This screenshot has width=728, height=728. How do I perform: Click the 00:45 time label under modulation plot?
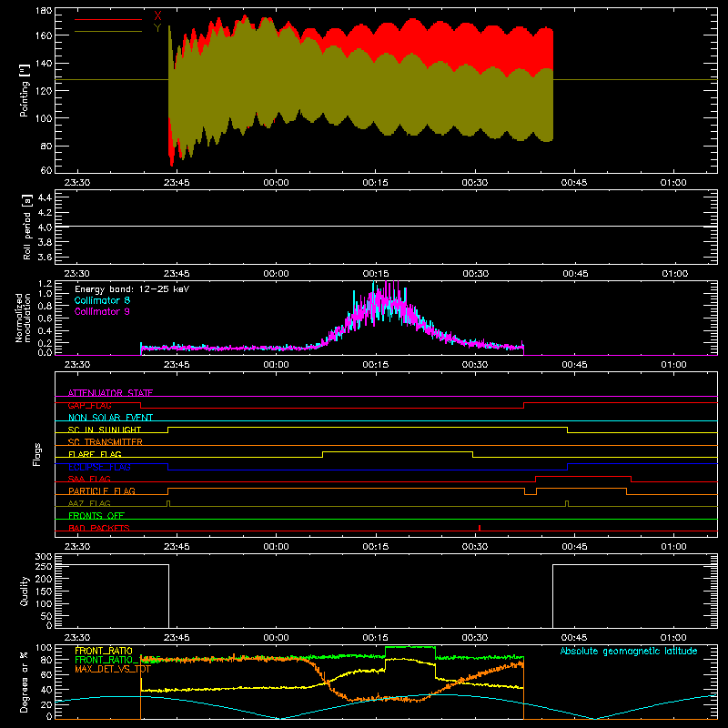(575, 365)
